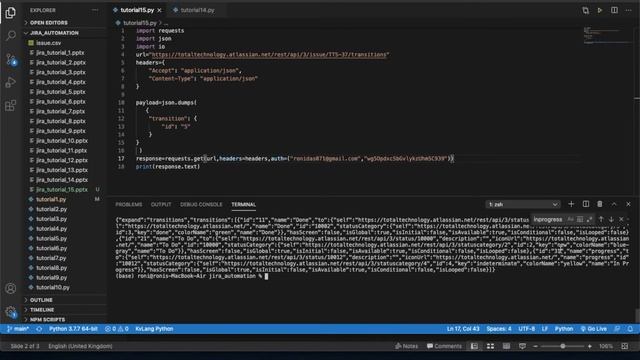
Task: Click the terminal find input field
Action: (549, 220)
